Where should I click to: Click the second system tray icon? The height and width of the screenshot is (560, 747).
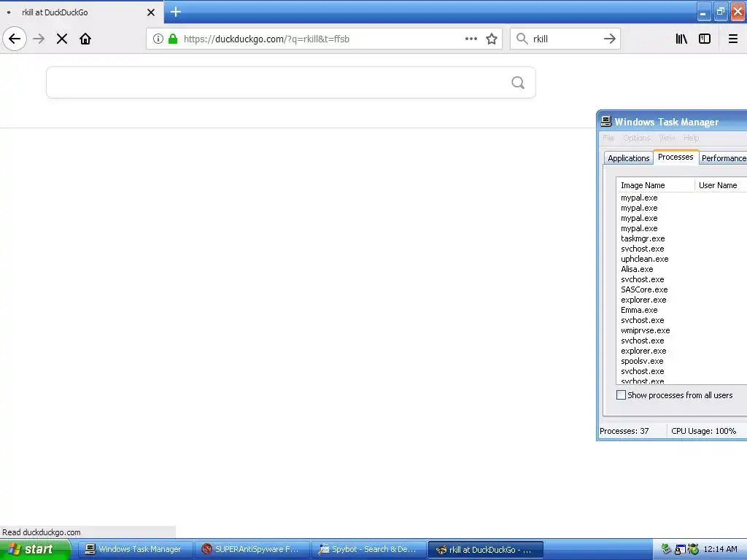point(680,550)
